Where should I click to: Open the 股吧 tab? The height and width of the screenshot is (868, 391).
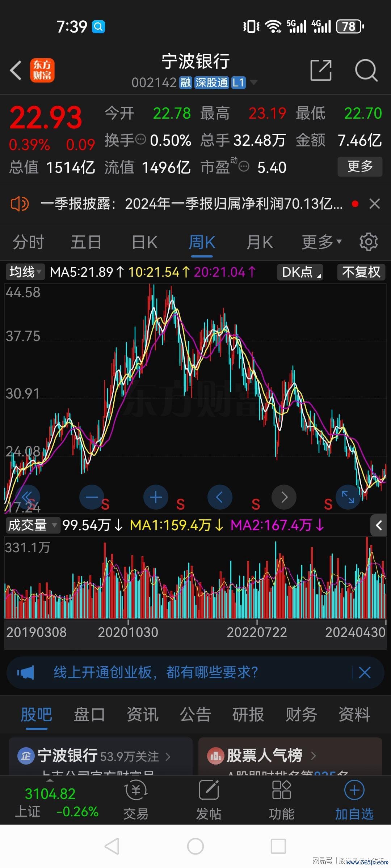click(36, 715)
